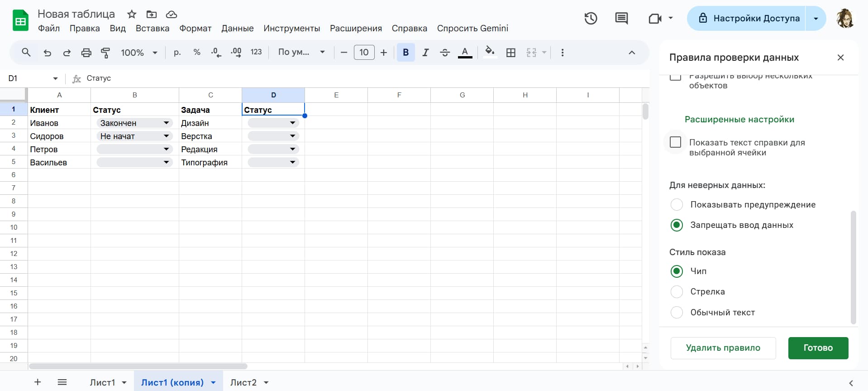Open the font family dropdown

tap(301, 53)
